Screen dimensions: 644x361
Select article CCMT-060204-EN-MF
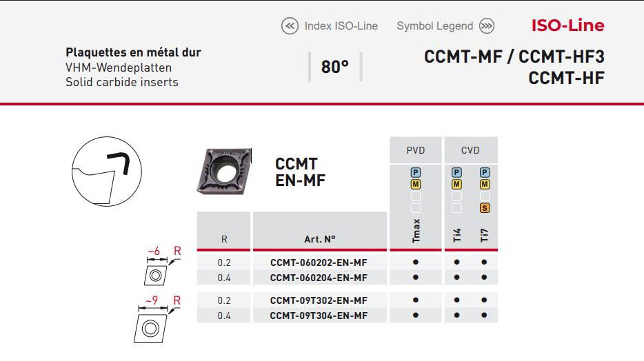coord(319,278)
